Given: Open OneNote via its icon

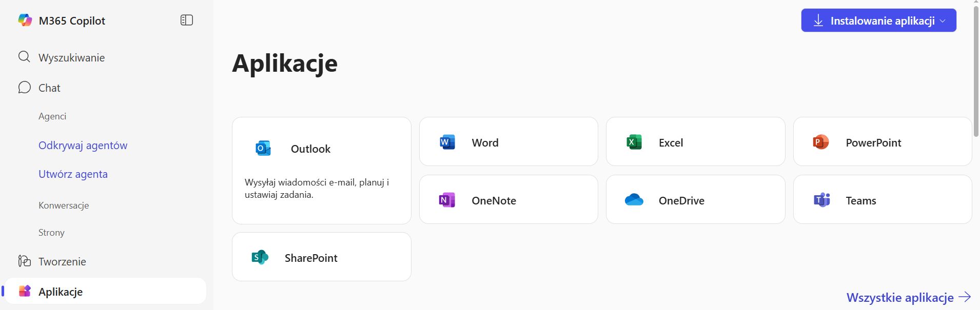Looking at the screenshot, I should [447, 200].
